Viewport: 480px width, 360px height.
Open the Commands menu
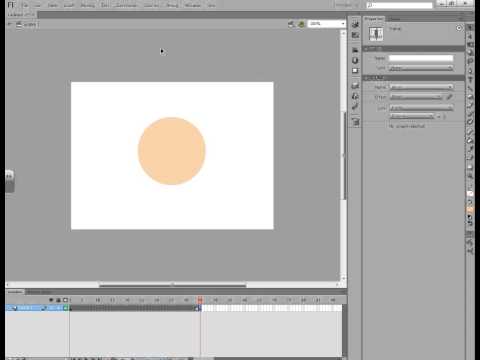click(x=126, y=5)
